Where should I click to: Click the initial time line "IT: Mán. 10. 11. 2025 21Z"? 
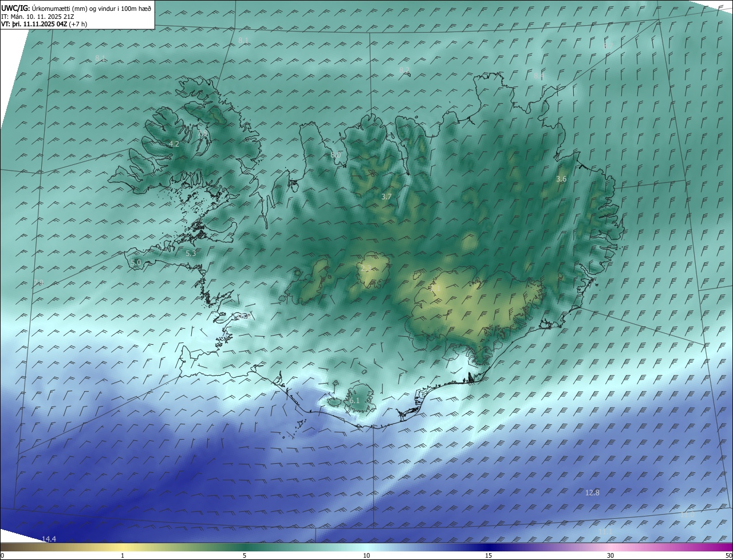click(x=38, y=17)
